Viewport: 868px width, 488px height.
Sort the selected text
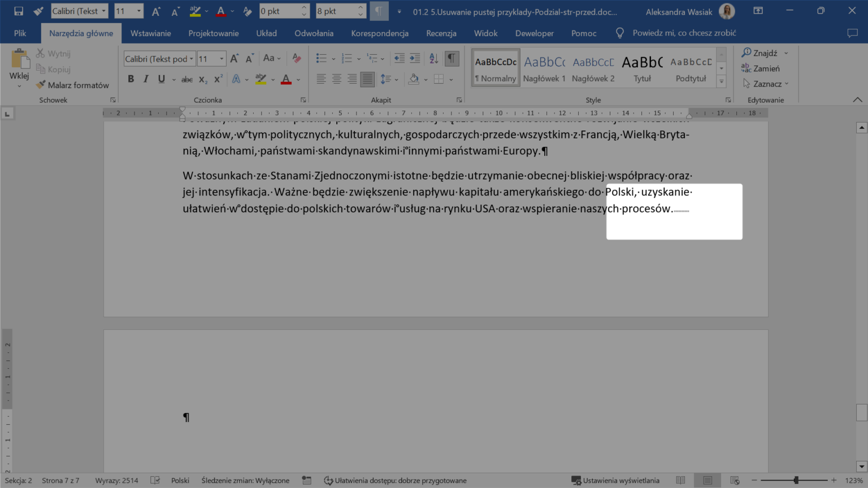(433, 58)
